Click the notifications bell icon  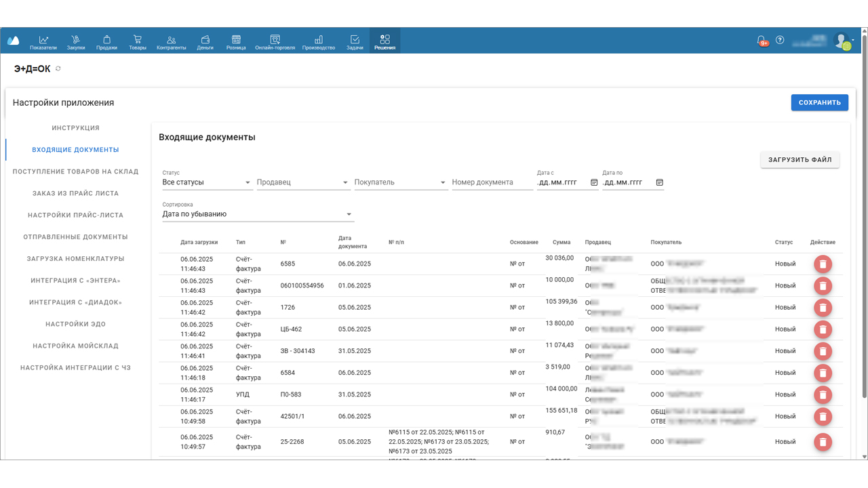[x=762, y=41]
